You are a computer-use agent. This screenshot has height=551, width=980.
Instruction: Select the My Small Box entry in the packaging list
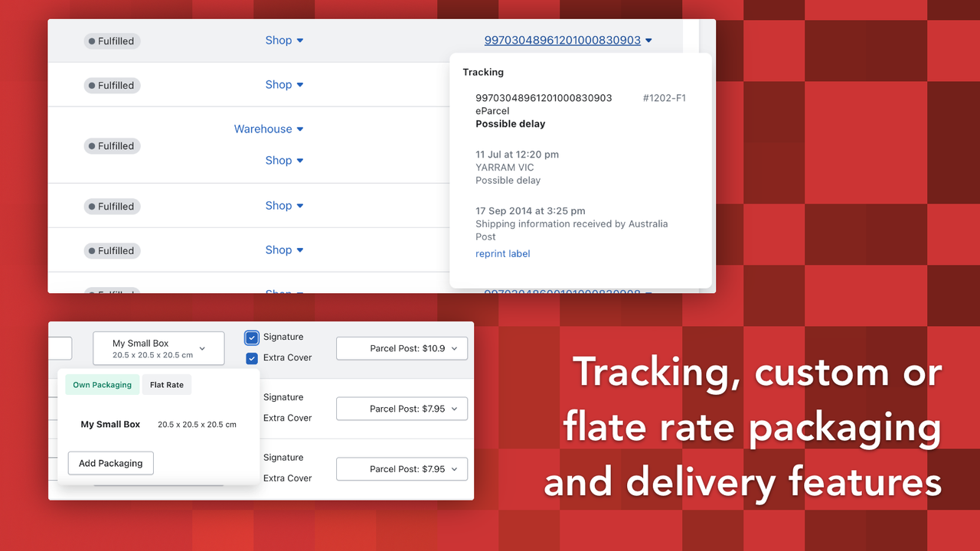point(110,424)
